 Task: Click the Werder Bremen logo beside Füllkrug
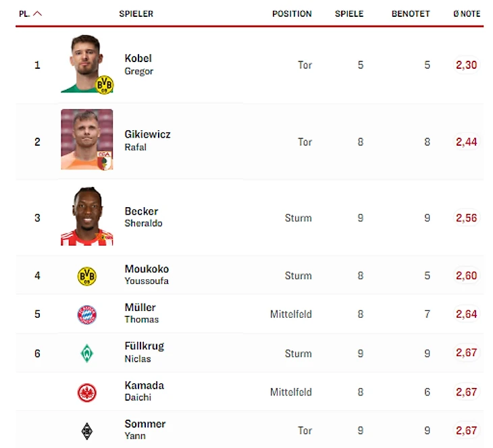pos(86,353)
